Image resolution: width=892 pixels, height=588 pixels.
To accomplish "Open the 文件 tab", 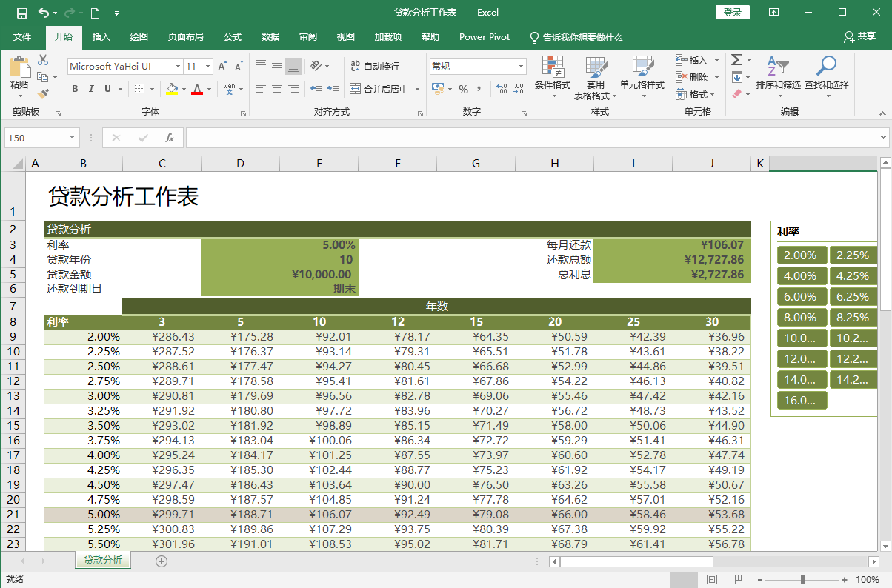I will (22, 37).
